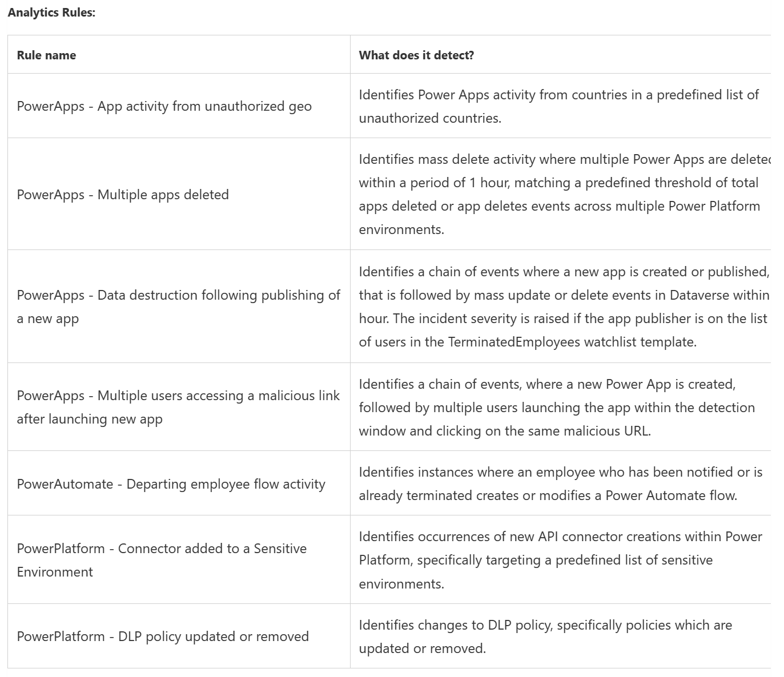The width and height of the screenshot is (784, 677).
Task: Click the description mentioning Dataverse delete events
Action: pyautogui.click(x=562, y=295)
